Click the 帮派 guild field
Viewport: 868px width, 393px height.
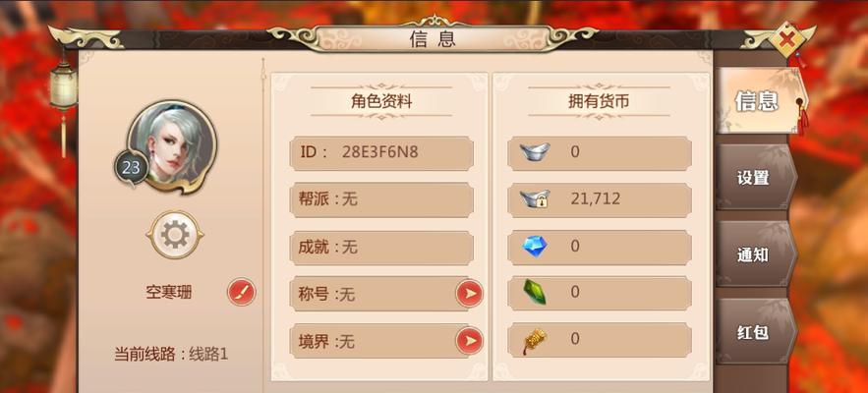[381, 199]
